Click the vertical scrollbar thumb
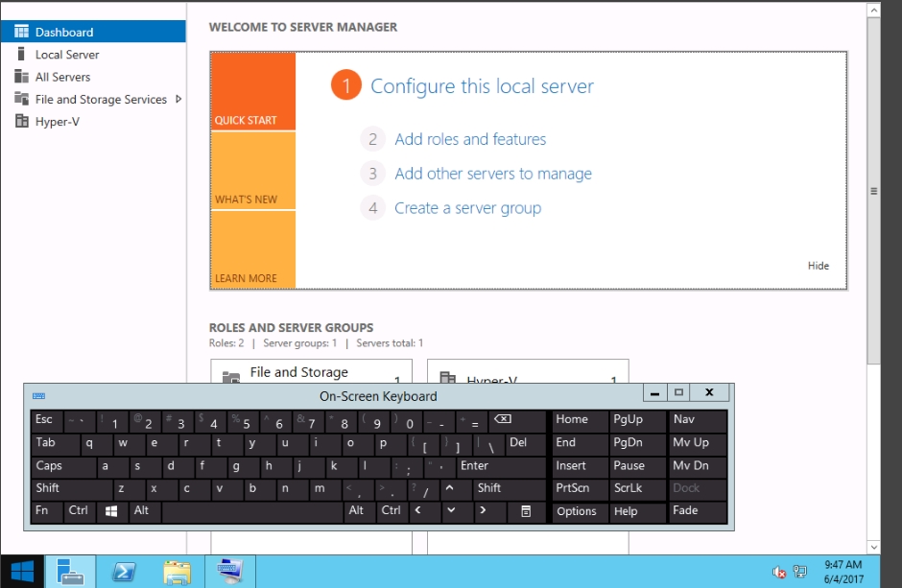 [874, 191]
